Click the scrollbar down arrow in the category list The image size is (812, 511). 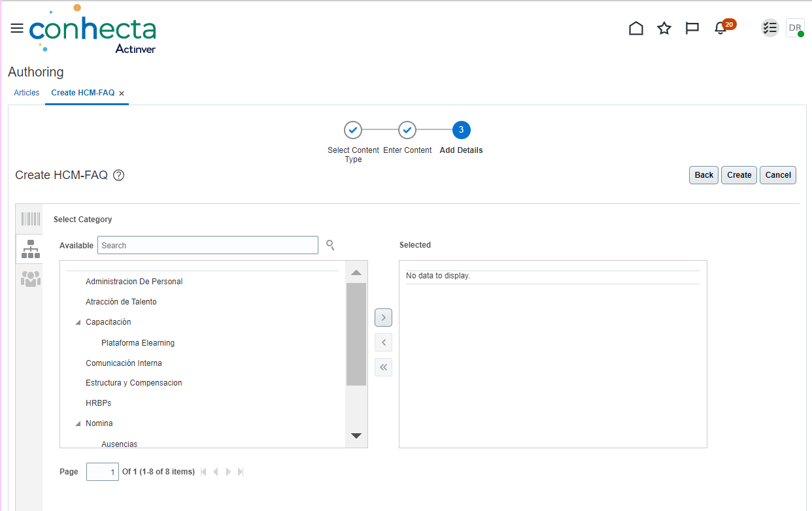coord(356,435)
